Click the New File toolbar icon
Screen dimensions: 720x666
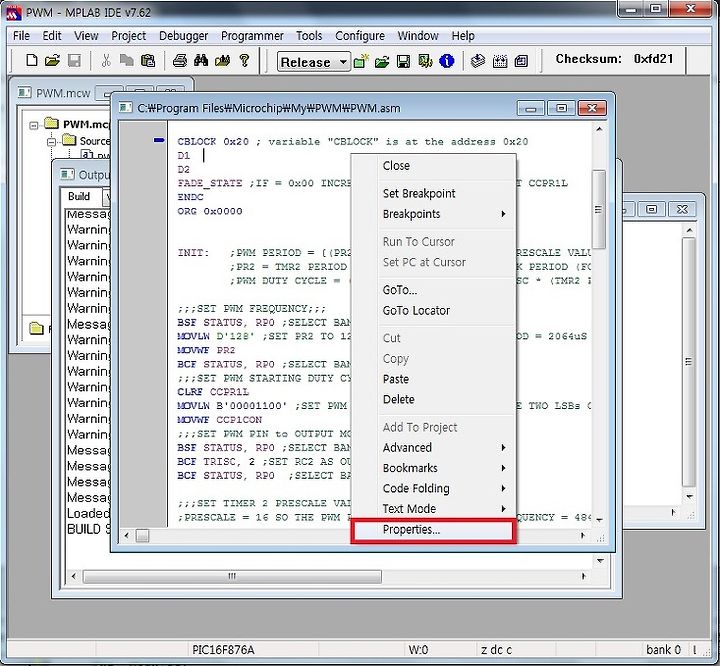(x=32, y=60)
